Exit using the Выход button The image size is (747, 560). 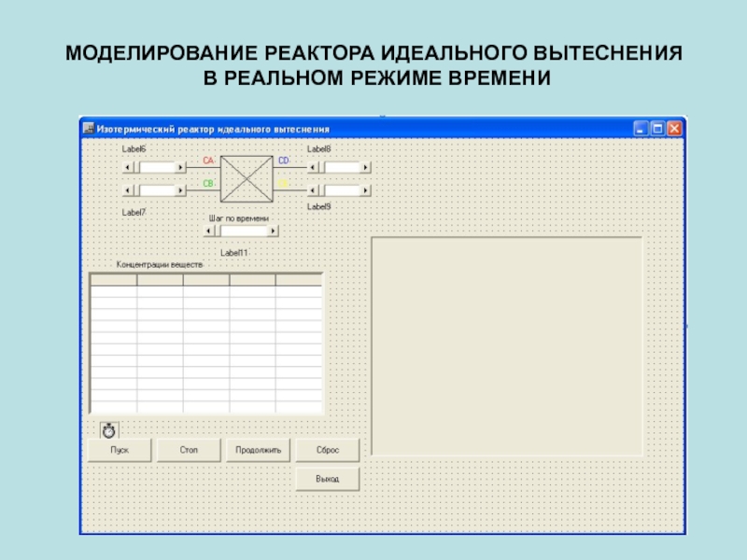(x=327, y=479)
